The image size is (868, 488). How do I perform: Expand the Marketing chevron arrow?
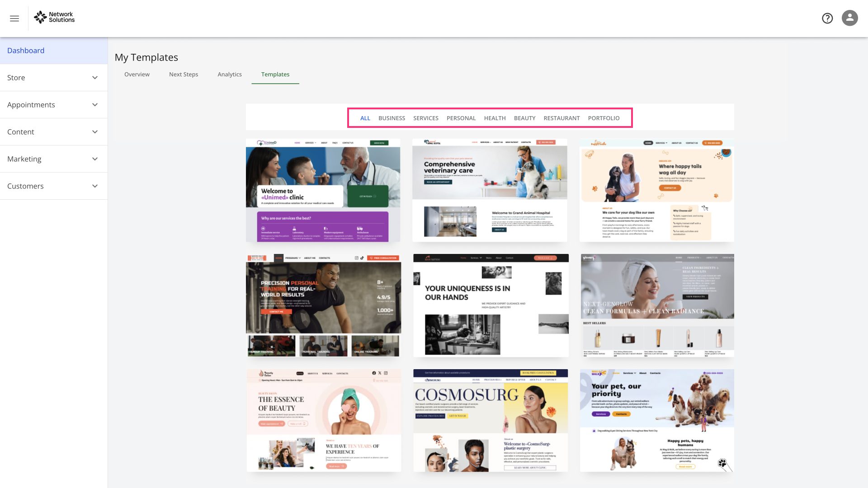click(x=95, y=159)
